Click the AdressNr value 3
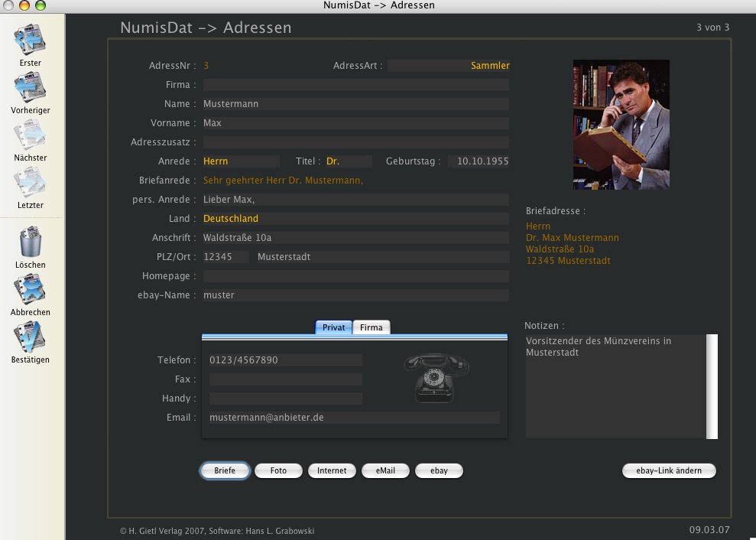Screen dimensions: 756x540 click(206, 66)
